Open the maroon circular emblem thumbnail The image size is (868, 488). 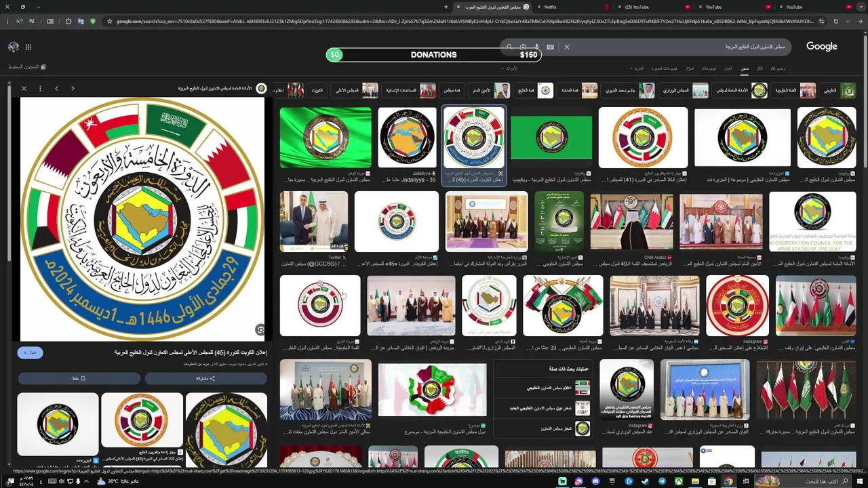point(320,305)
